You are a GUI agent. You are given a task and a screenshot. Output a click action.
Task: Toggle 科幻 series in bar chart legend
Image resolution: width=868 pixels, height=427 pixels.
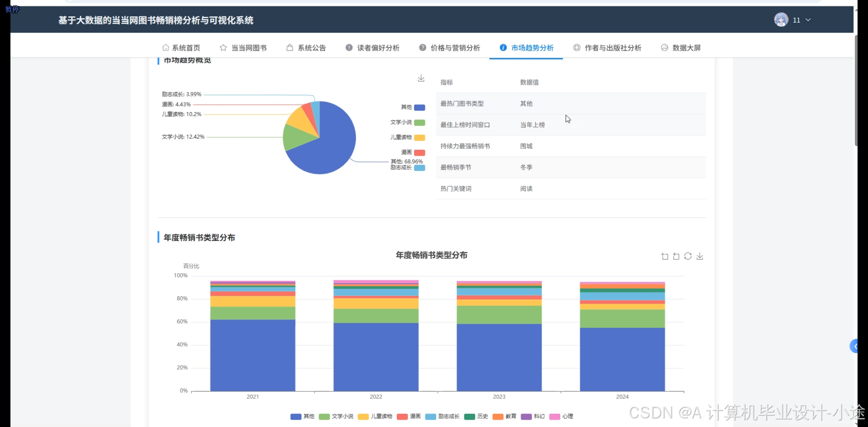533,417
